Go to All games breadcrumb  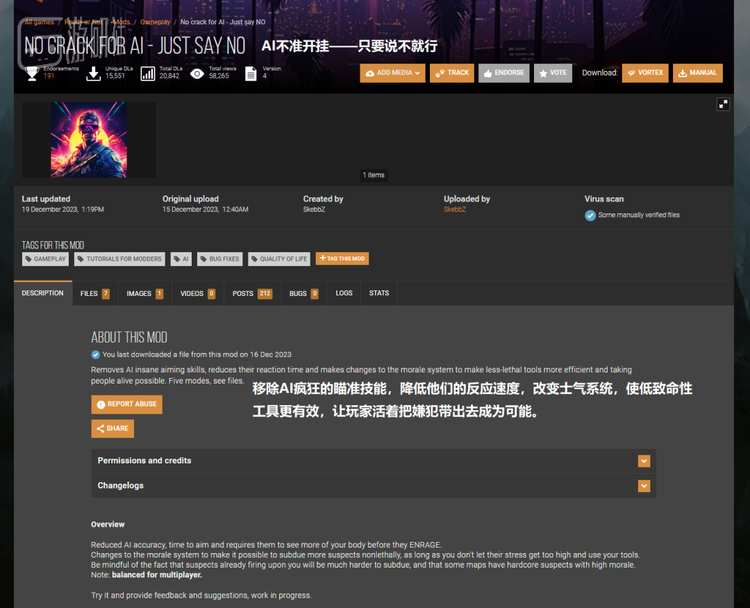tap(39, 22)
